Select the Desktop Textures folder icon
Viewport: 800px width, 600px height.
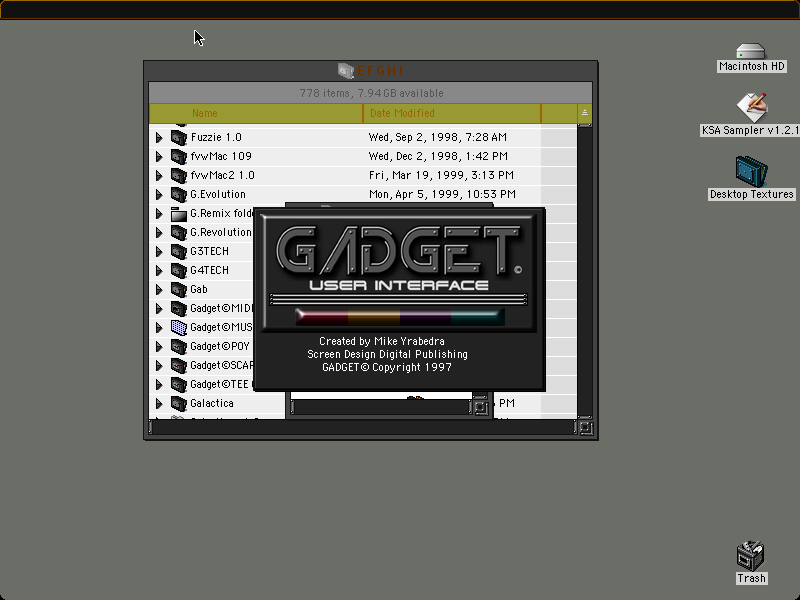click(x=752, y=171)
